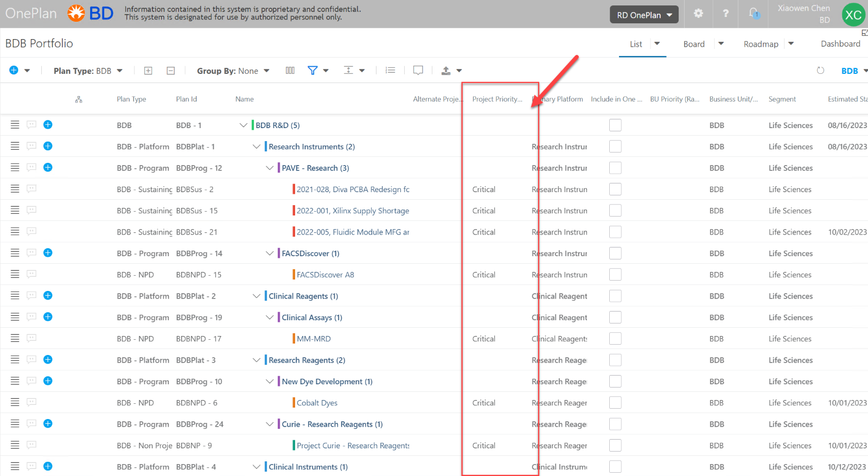Open the Roadmap tab dropdown arrow

pyautogui.click(x=791, y=43)
